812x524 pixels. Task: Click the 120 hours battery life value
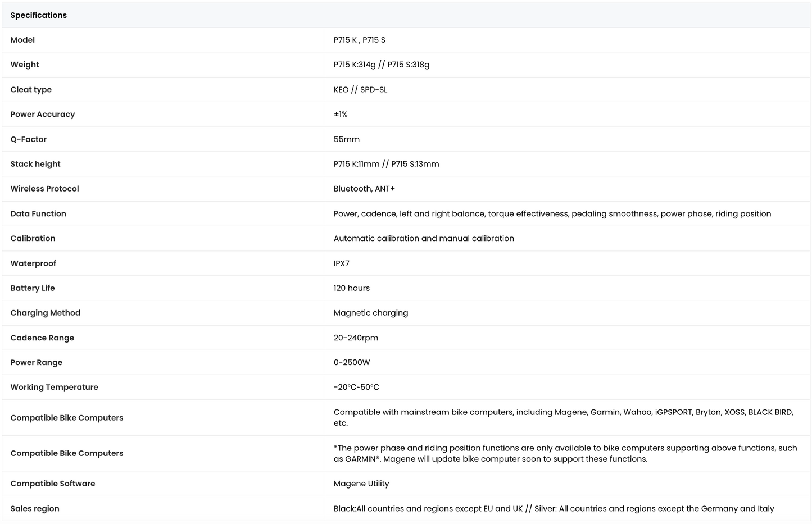pyautogui.click(x=351, y=288)
